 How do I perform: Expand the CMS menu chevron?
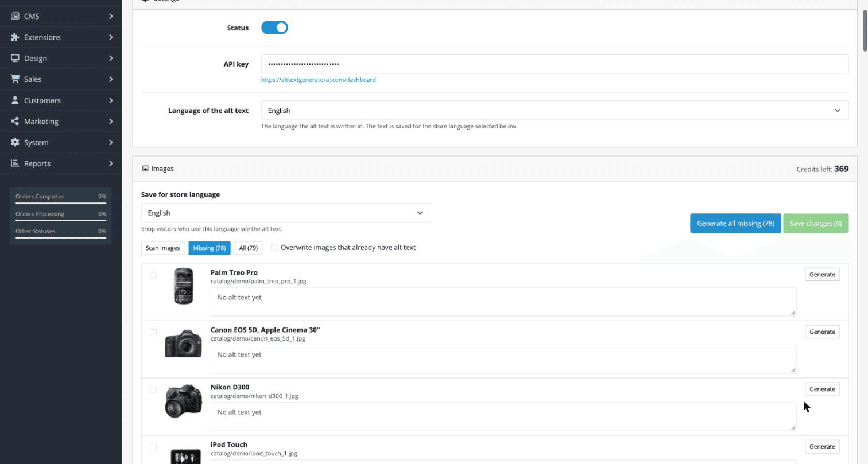tap(111, 16)
